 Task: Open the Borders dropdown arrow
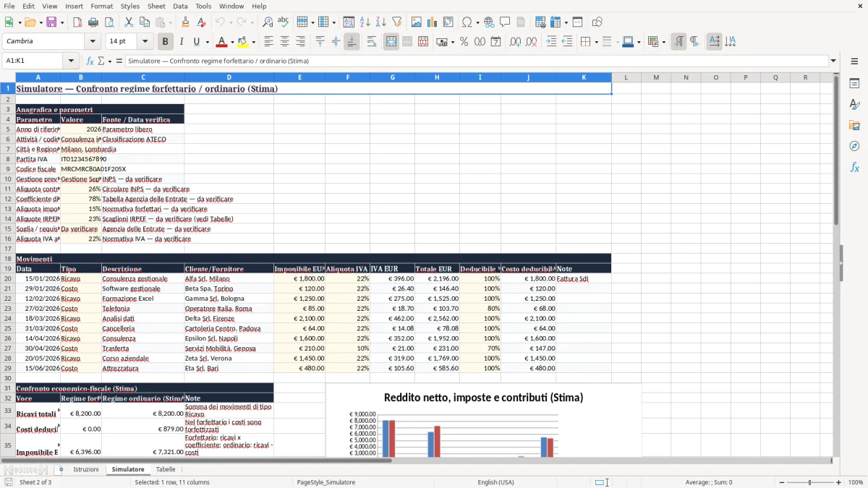pos(595,42)
